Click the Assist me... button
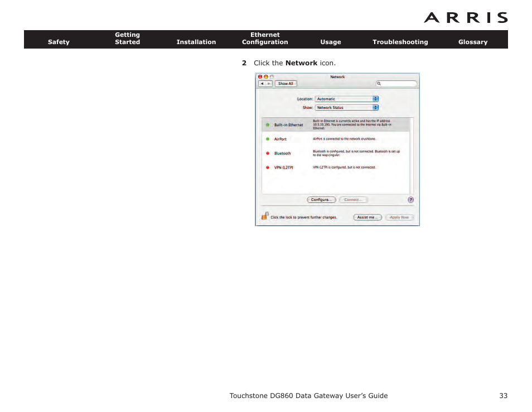532x412 pixels. 367,217
